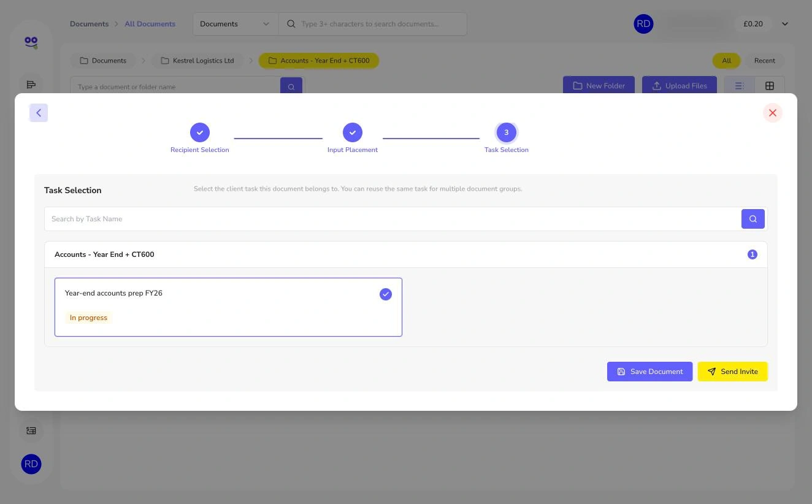This screenshot has width=812, height=504.
Task: Switch to the Recent filter tab
Action: (x=765, y=61)
